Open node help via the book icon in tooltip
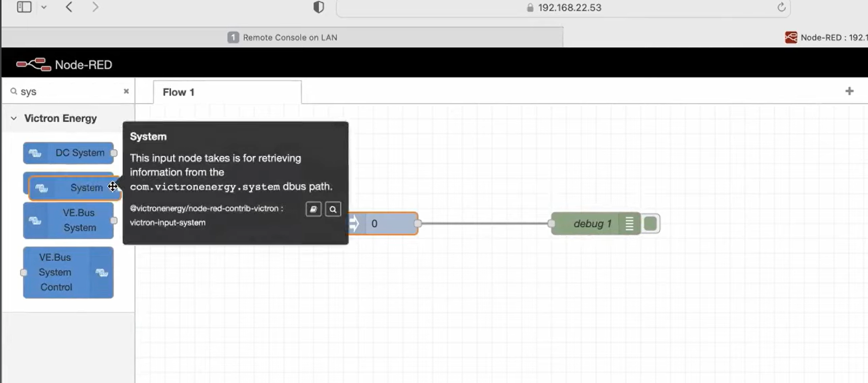 (x=313, y=209)
